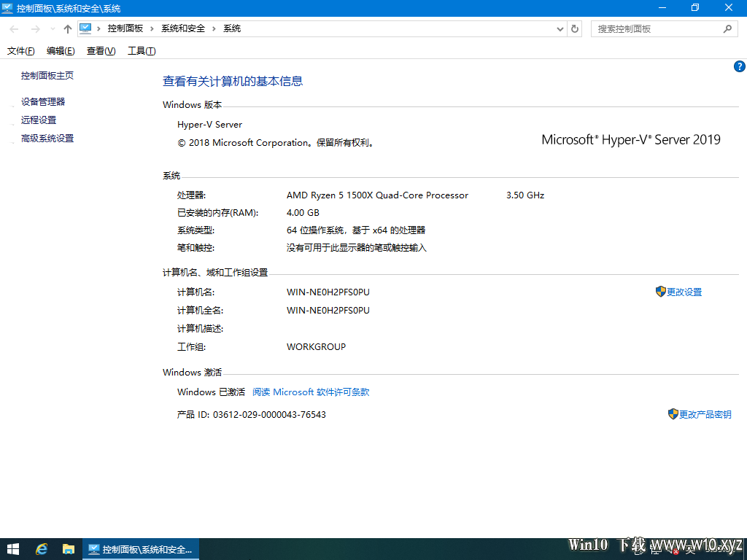The height and width of the screenshot is (560, 747).
Task: Select 3.50 GHz processor speed value
Action: point(525,195)
